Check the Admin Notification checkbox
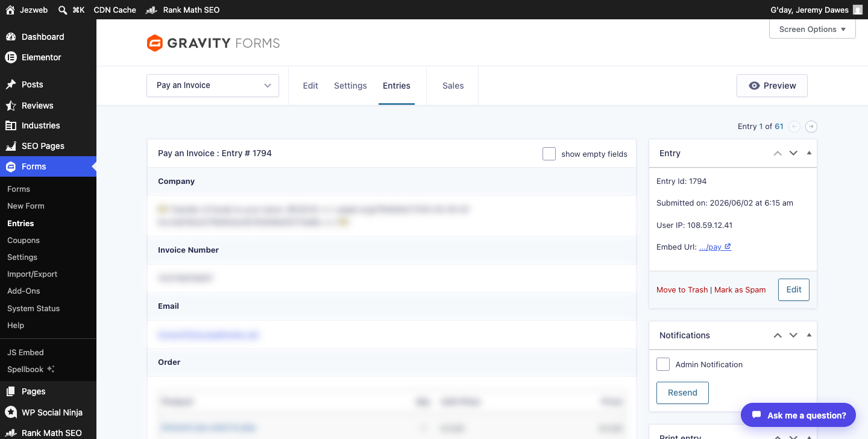The width and height of the screenshot is (868, 439). [x=663, y=364]
